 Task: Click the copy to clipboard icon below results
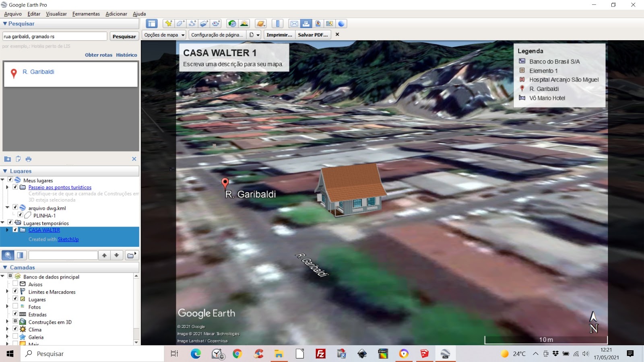(x=18, y=159)
